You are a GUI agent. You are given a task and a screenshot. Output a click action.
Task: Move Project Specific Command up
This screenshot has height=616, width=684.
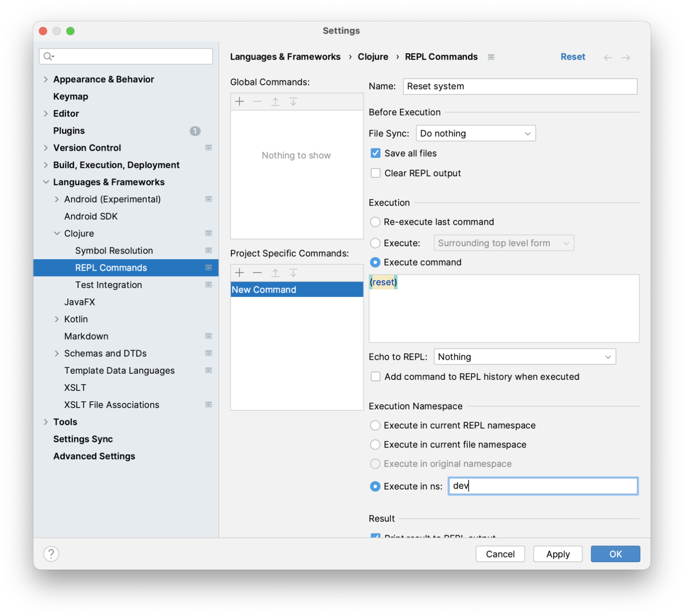pyautogui.click(x=275, y=273)
